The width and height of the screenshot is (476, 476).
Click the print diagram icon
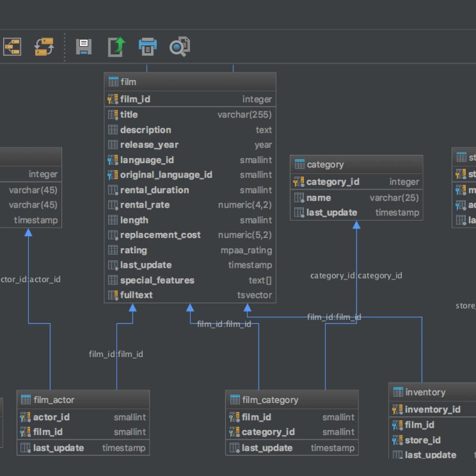pos(147,46)
